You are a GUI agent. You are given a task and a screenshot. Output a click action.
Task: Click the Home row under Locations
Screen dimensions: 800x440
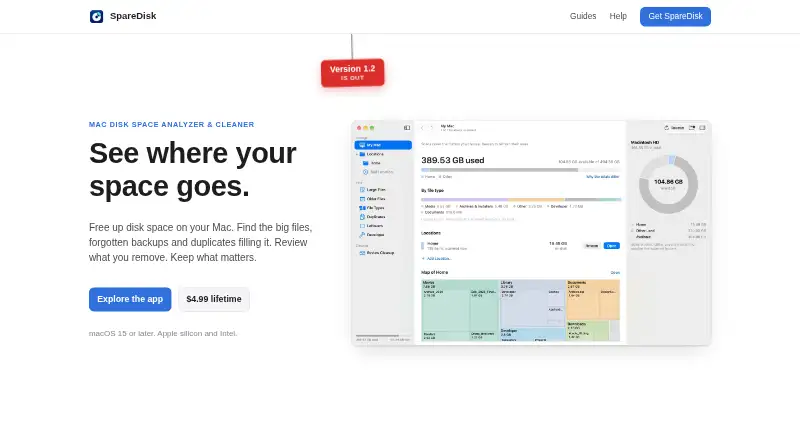520,246
